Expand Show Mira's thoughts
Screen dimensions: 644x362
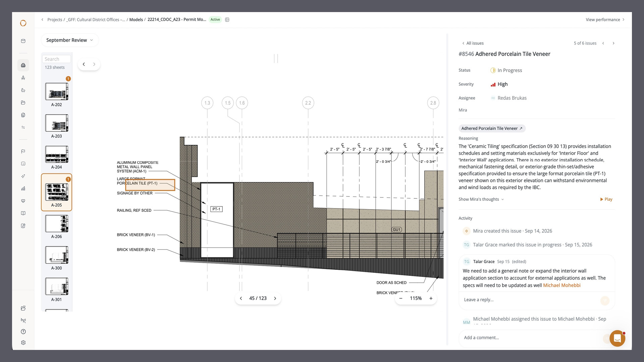tap(481, 199)
